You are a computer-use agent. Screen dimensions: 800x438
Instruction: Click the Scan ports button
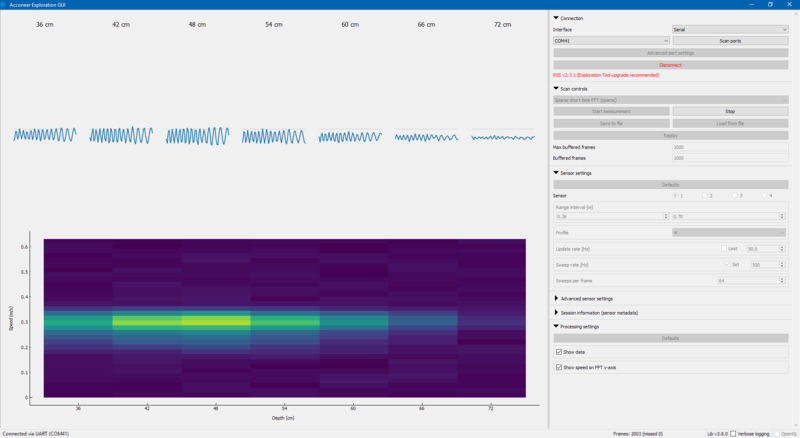(730, 41)
